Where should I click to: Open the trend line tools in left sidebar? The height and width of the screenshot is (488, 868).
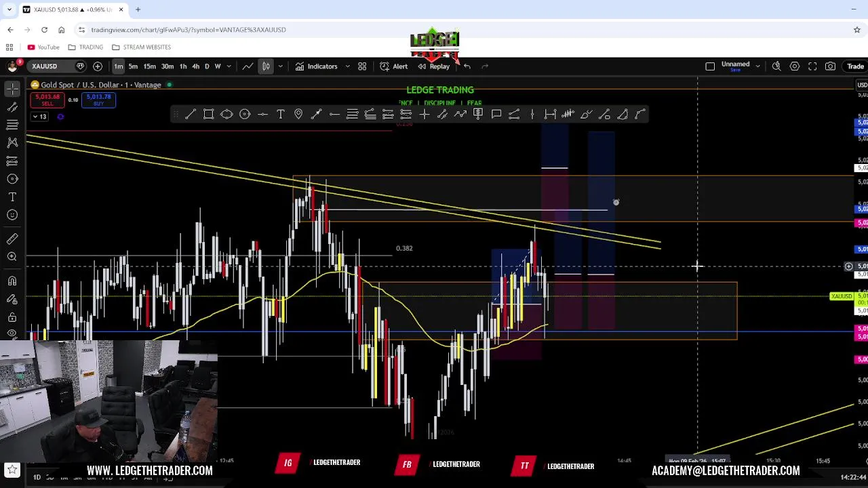12,107
